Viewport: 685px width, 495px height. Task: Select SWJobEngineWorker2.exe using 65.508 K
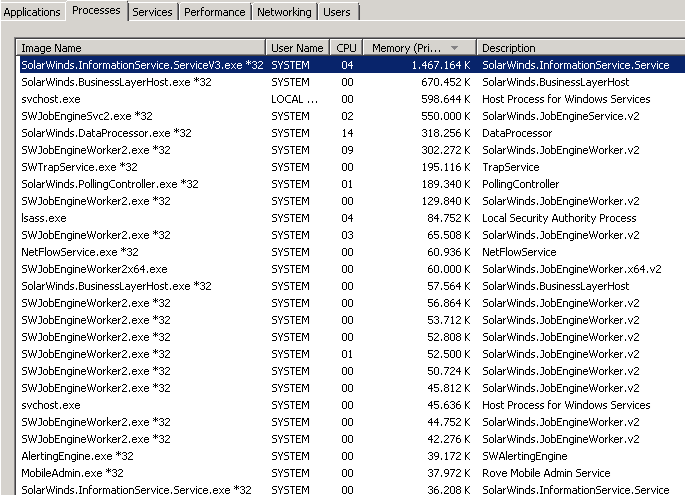click(351, 235)
